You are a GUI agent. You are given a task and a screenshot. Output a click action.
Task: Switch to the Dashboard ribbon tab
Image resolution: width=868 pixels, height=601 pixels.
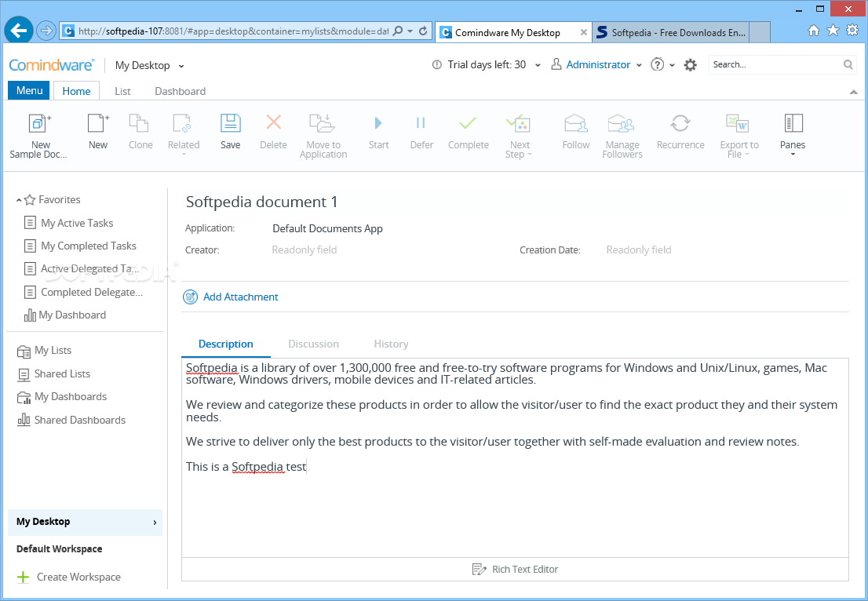180,91
